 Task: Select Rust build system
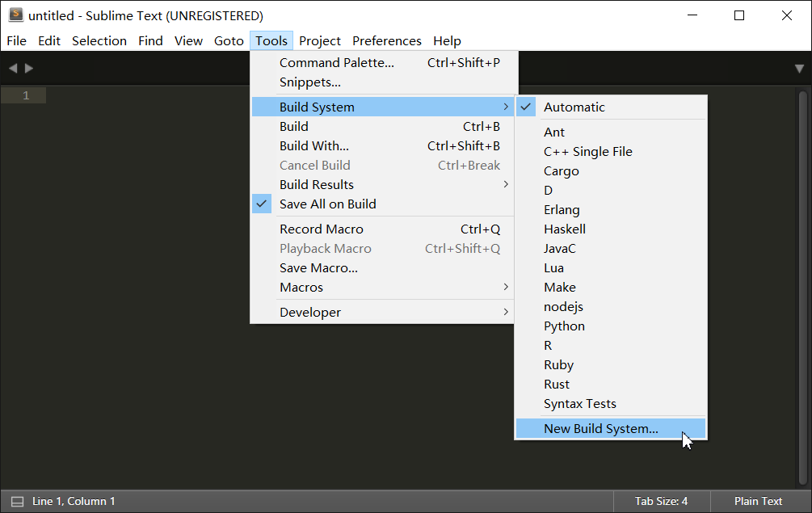click(611, 384)
